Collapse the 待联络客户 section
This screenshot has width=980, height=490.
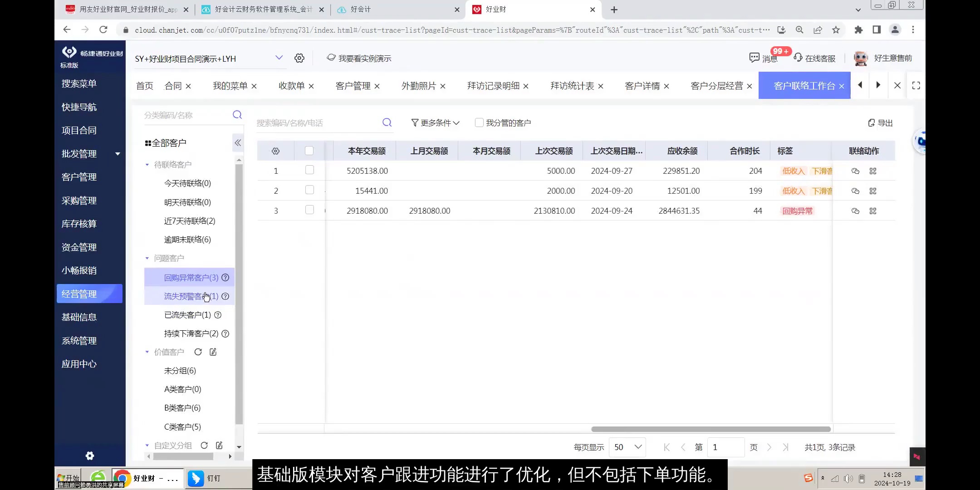coord(147,164)
